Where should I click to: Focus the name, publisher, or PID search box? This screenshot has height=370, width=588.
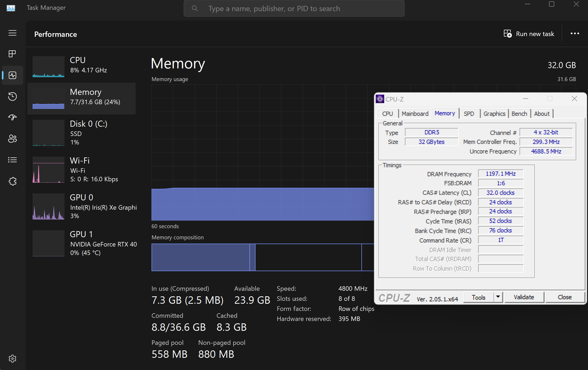tap(294, 8)
